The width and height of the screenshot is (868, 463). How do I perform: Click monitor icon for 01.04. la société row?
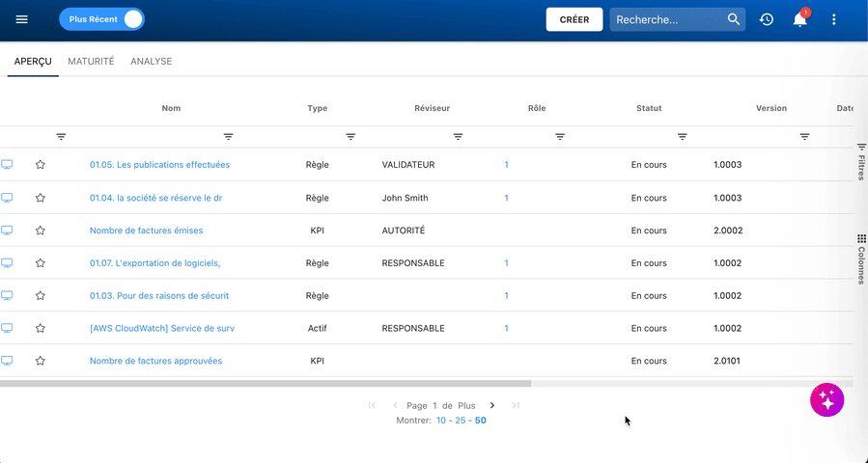click(7, 198)
